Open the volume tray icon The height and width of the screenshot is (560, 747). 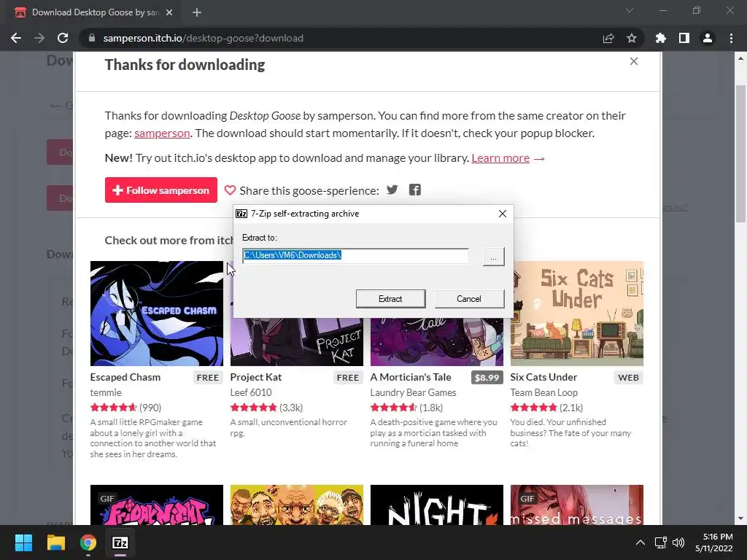point(678,542)
